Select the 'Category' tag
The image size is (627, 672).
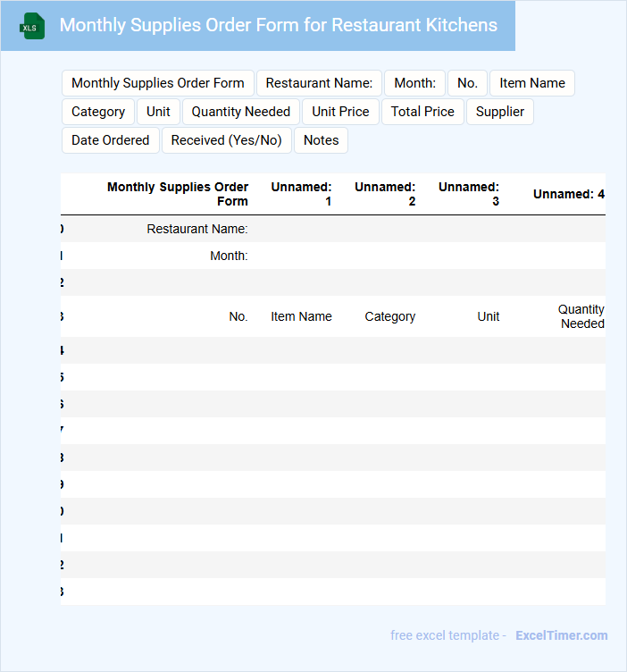point(98,112)
